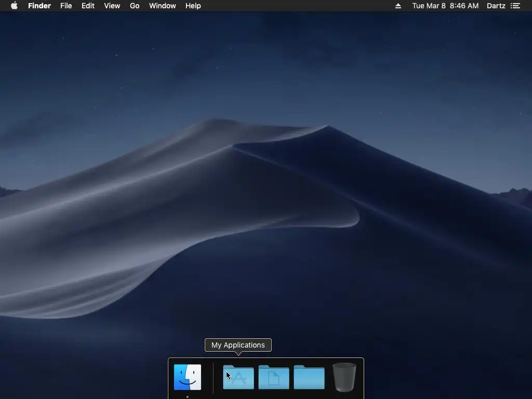Open the plain blue folder in Dock
Screen dimensions: 532x399
[x=309, y=377]
